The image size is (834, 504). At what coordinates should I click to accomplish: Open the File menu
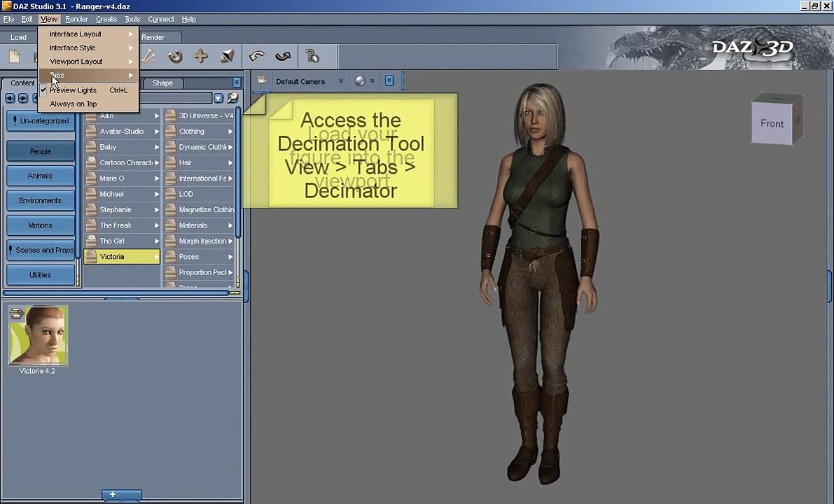(x=8, y=19)
